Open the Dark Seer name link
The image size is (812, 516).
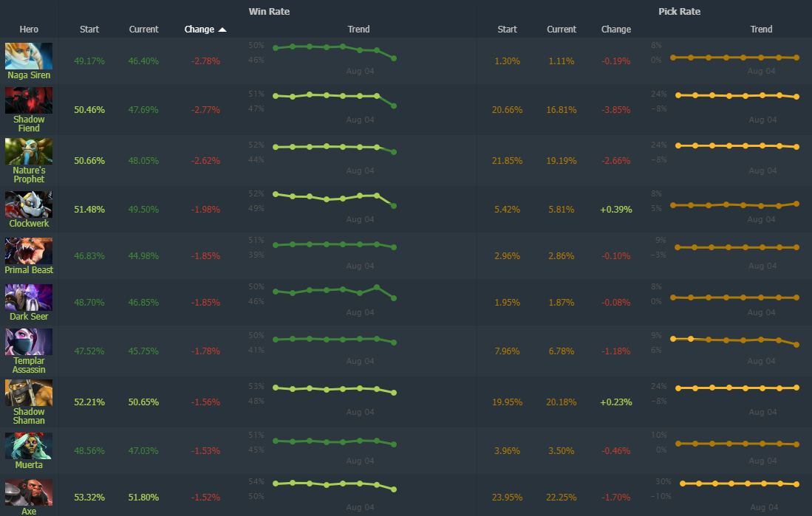(x=29, y=317)
